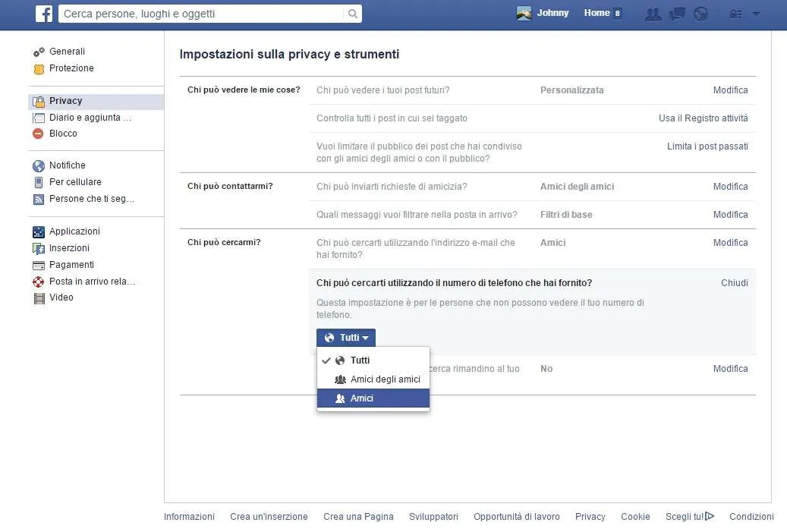This screenshot has width=787, height=532.
Task: Expand the Tutti audience dropdown button
Action: click(x=346, y=338)
